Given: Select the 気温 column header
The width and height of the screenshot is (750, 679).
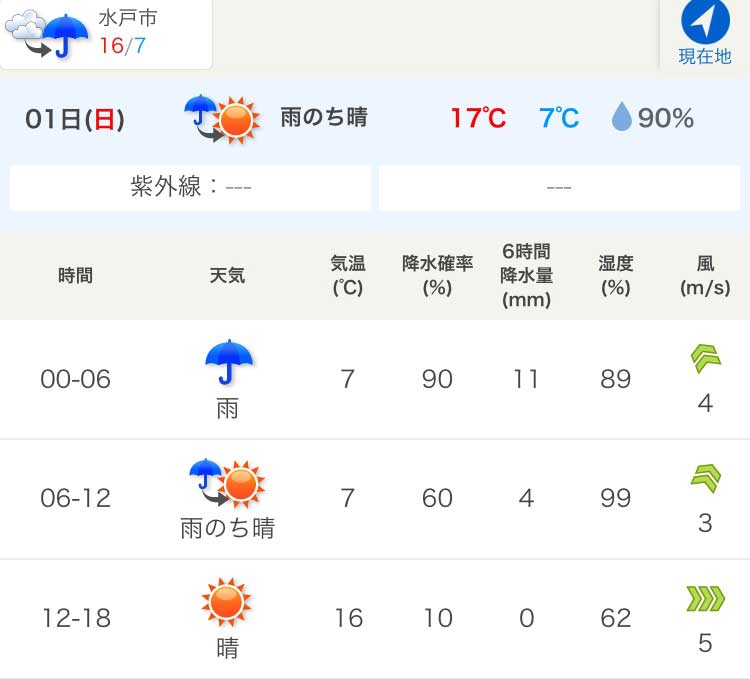Looking at the screenshot, I should pos(348,275).
